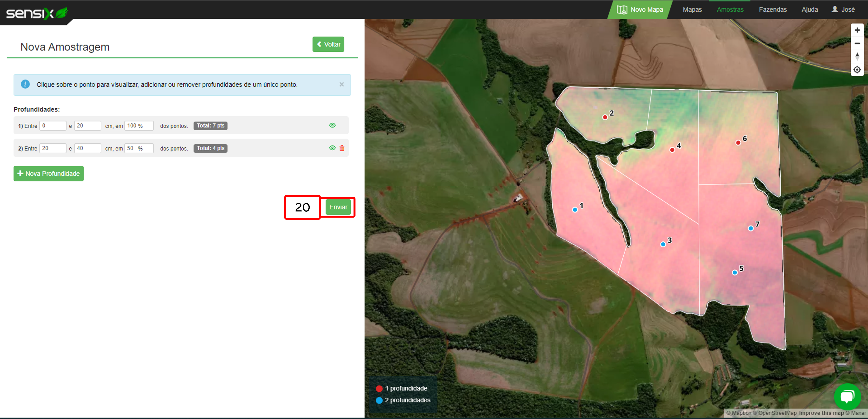
Task: Open Ajuda menu item
Action: pyautogui.click(x=809, y=9)
